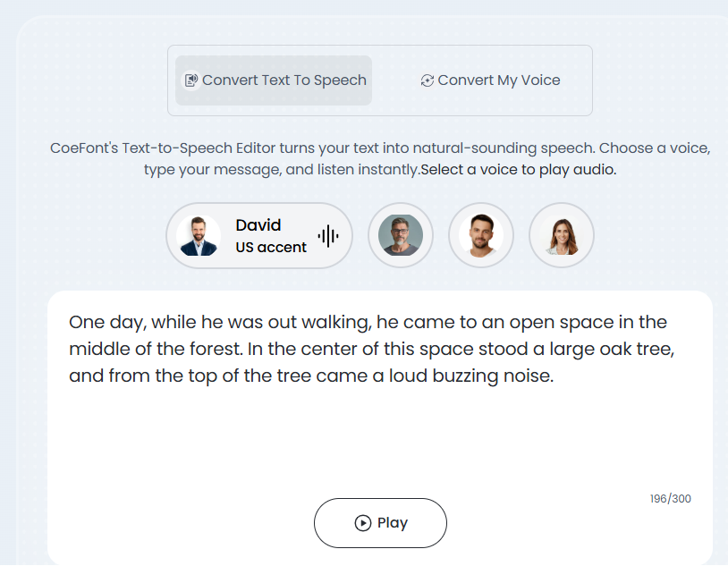Click the text-to-speech document icon
The height and width of the screenshot is (583, 728).
[x=190, y=80]
